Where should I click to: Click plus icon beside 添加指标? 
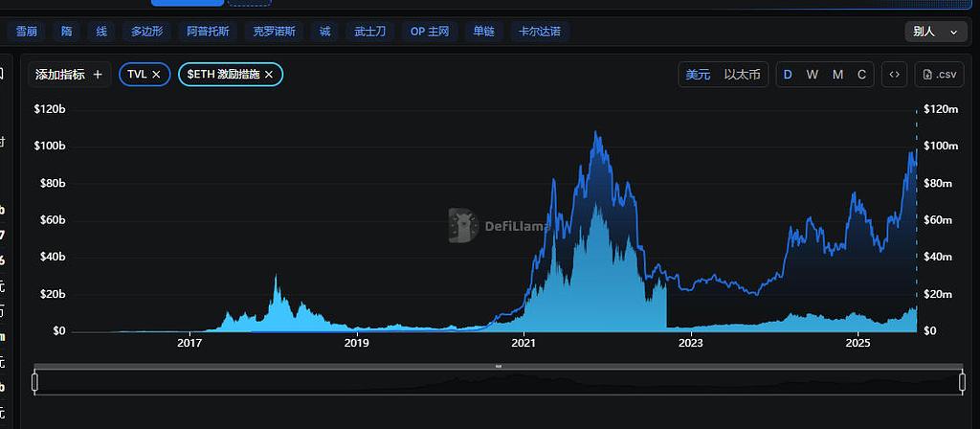pos(98,74)
